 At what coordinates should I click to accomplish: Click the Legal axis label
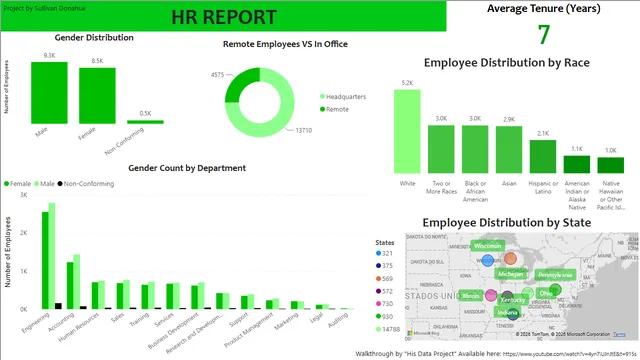click(316, 318)
